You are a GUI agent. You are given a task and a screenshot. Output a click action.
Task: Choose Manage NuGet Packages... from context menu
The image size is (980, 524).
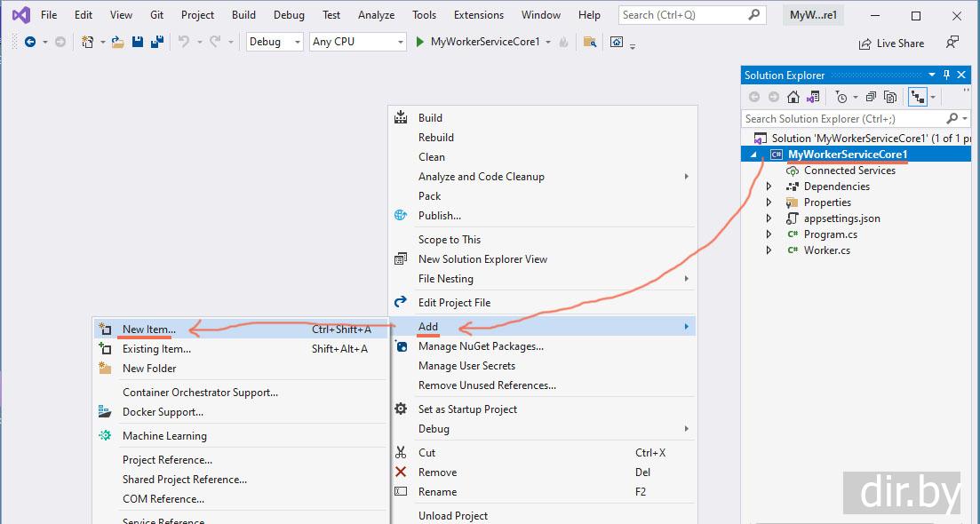[481, 346]
